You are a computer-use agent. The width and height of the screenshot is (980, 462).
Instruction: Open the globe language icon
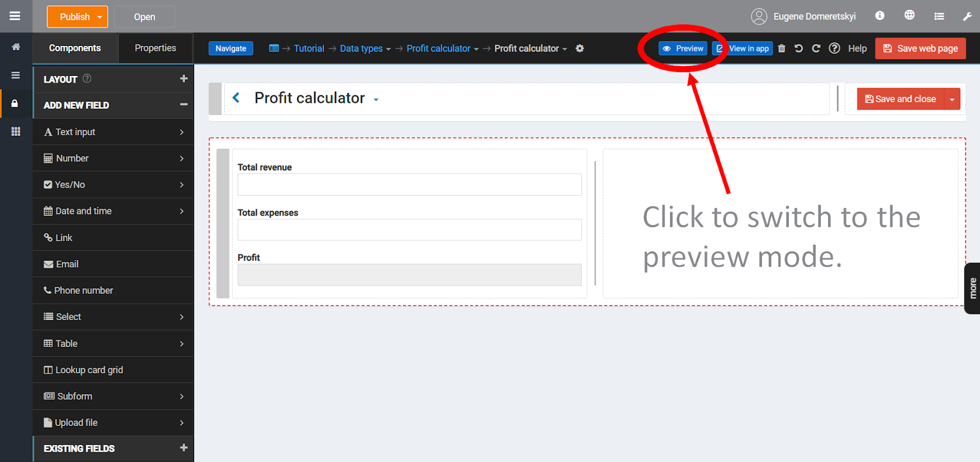[x=910, y=15]
